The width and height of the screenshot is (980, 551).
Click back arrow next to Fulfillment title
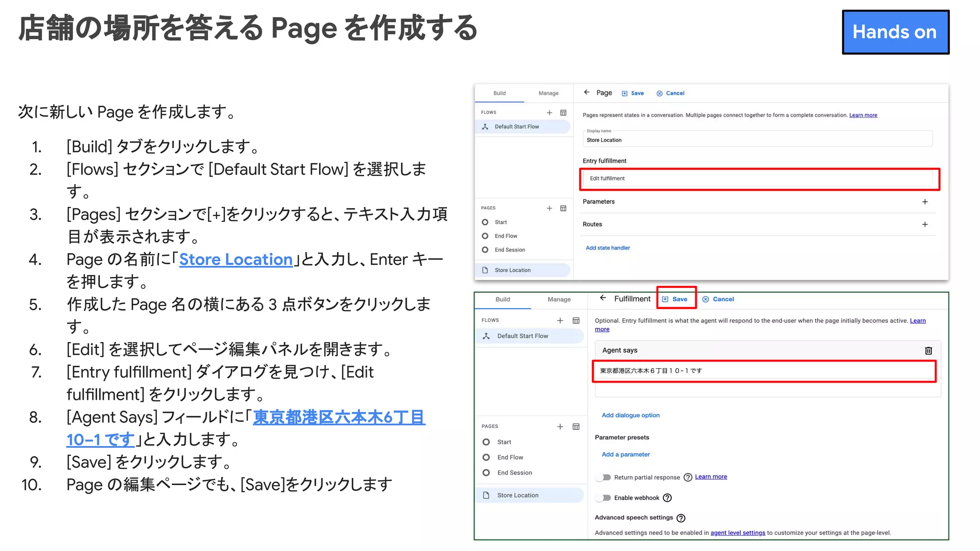click(603, 298)
